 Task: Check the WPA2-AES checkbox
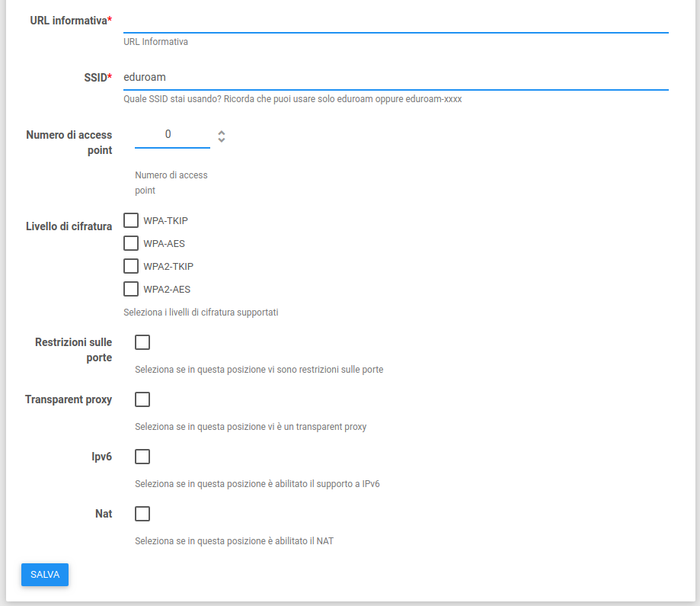pos(131,290)
